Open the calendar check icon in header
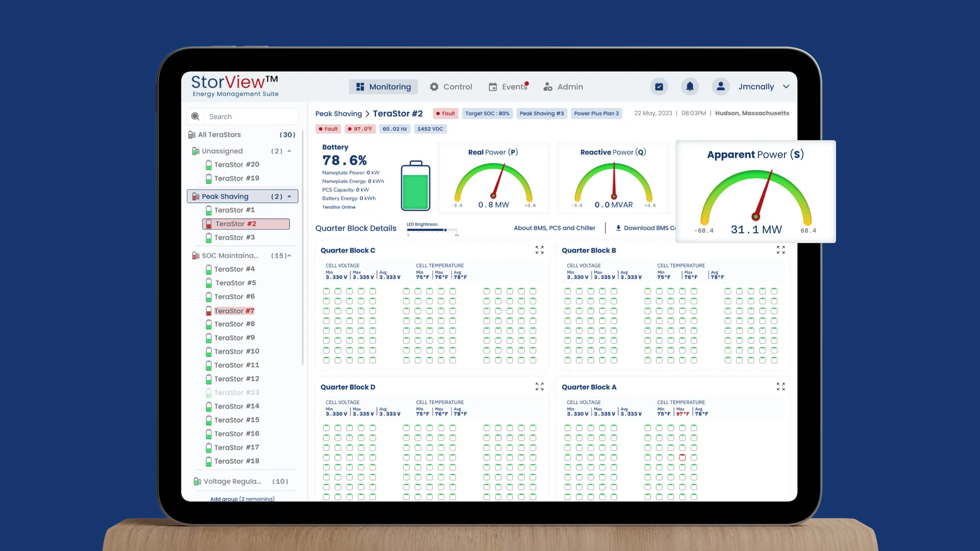Image resolution: width=980 pixels, height=551 pixels. coord(659,87)
